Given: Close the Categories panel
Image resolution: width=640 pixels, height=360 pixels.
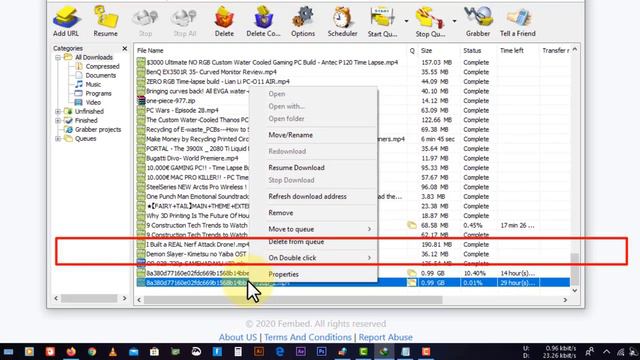Looking at the screenshot, I should click(124, 49).
